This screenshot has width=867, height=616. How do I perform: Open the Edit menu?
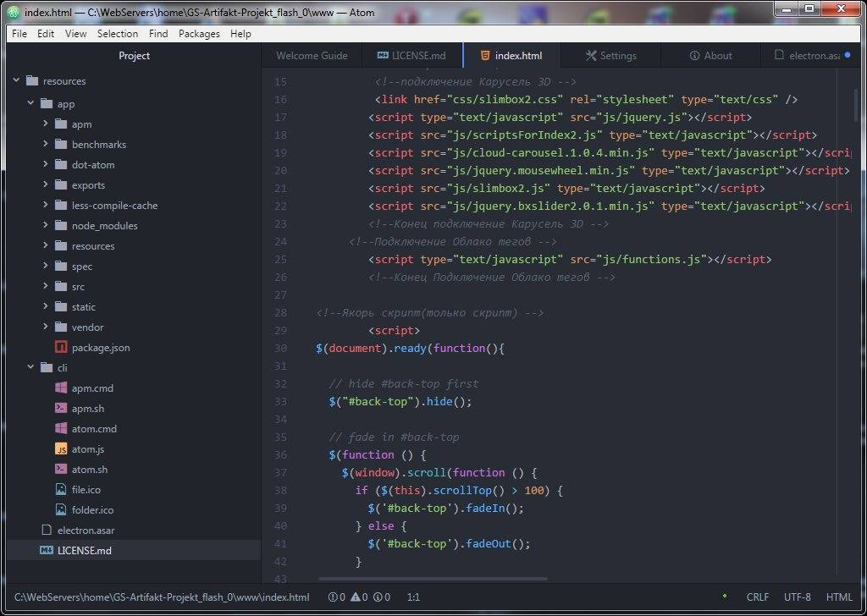pos(46,34)
